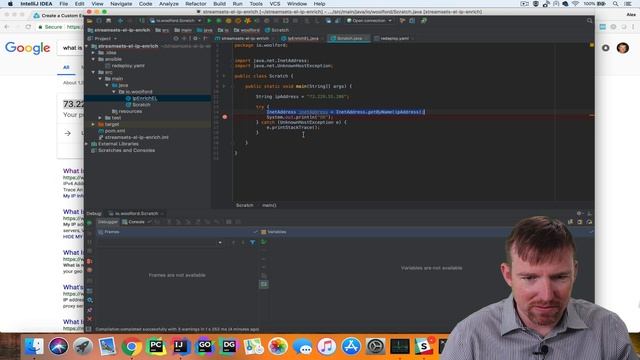Click the Google logo in Chrome window
Viewport: 640px width, 360px height.
(x=28, y=48)
